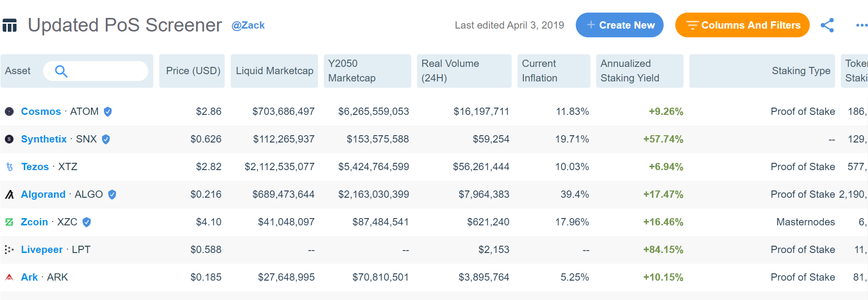The width and height of the screenshot is (868, 300).
Task: Select Tezos staking yield +6.94%
Action: click(666, 167)
